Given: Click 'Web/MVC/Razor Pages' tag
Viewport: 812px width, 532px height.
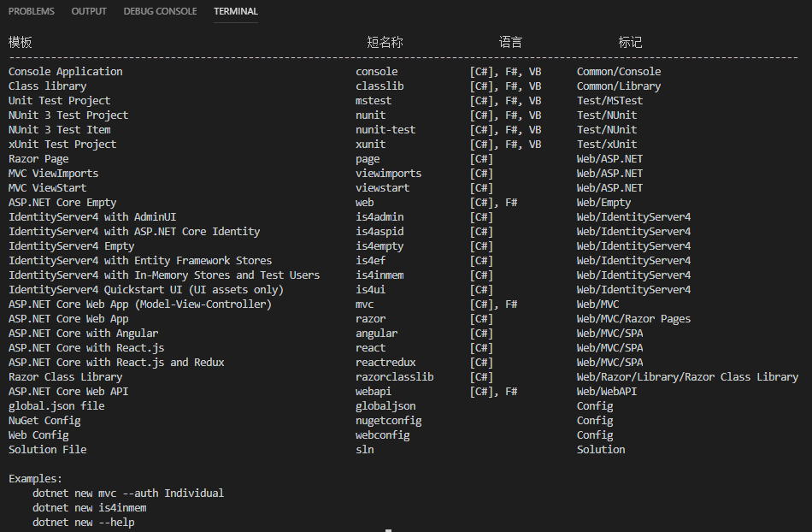Looking at the screenshot, I should click(634, 318).
